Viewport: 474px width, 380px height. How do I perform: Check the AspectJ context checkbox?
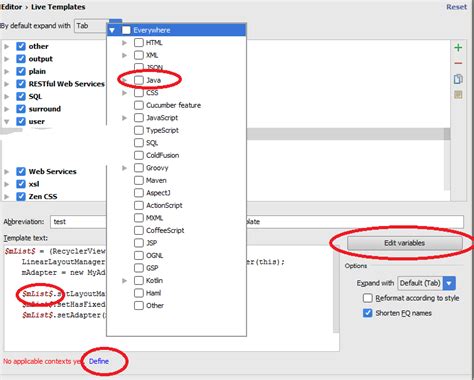[x=139, y=193]
